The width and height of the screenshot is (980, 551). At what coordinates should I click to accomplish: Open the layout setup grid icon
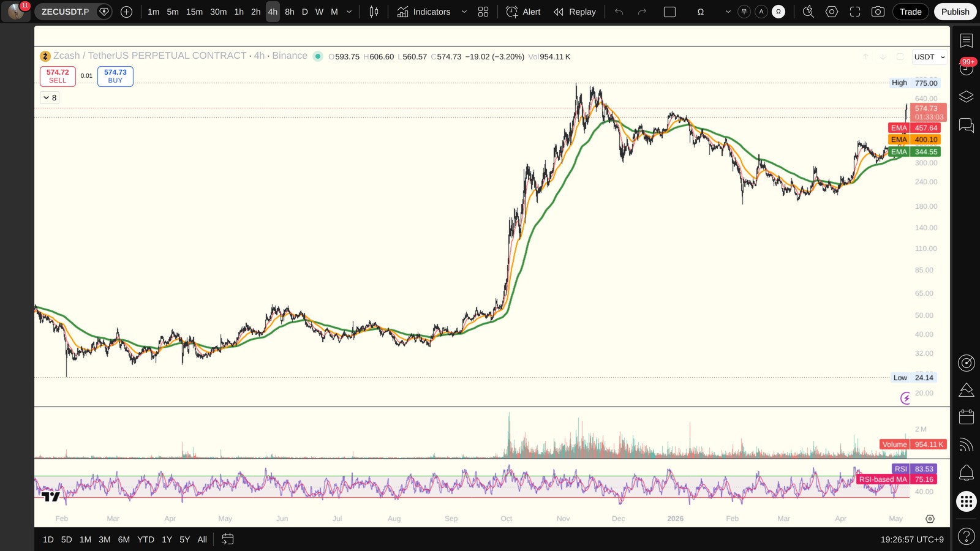pos(483,12)
